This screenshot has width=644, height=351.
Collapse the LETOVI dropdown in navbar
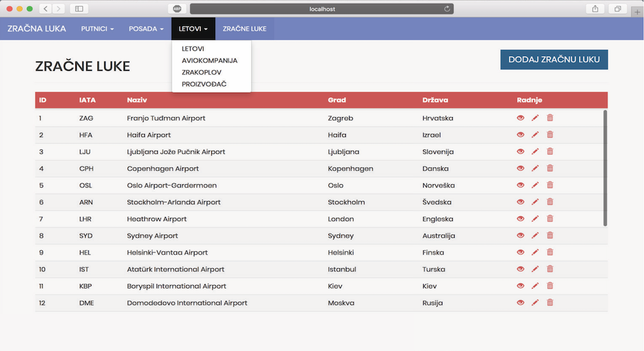coord(193,29)
